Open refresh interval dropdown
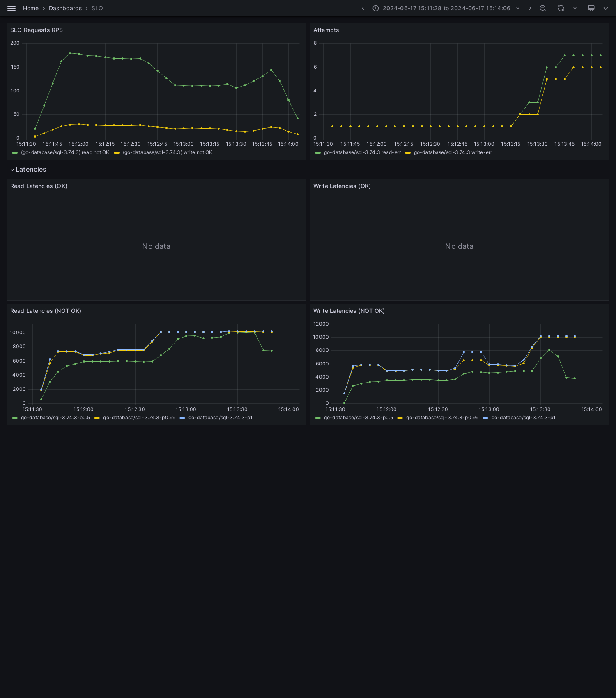Screen dimensions: 616x698 pos(575,8)
